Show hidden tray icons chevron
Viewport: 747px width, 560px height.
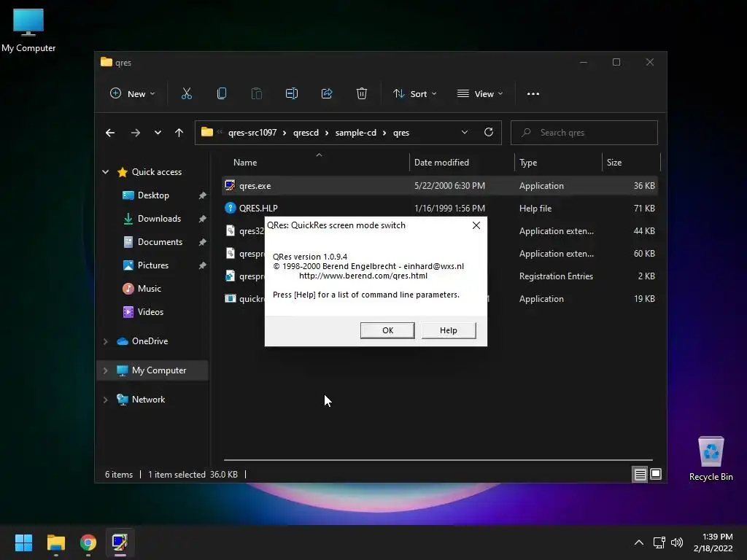(639, 542)
